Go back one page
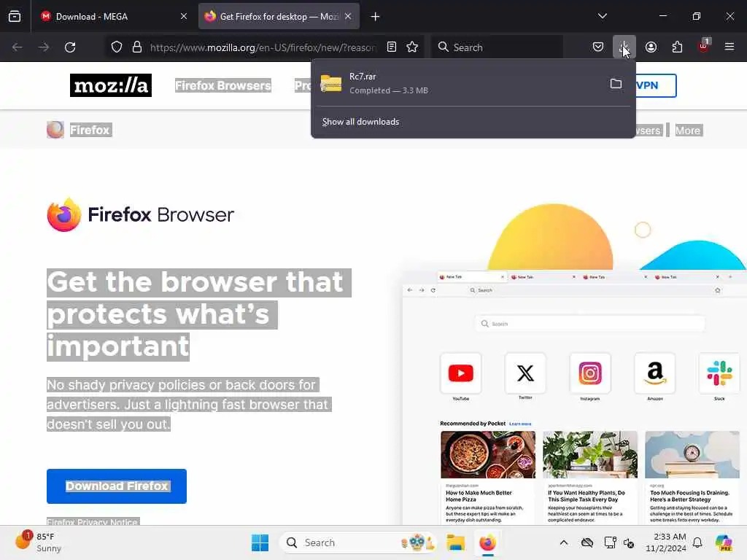The height and width of the screenshot is (560, 747). click(18, 47)
